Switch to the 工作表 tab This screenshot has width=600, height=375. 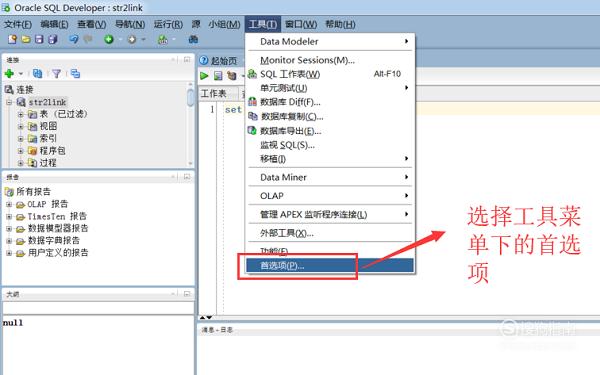214,93
